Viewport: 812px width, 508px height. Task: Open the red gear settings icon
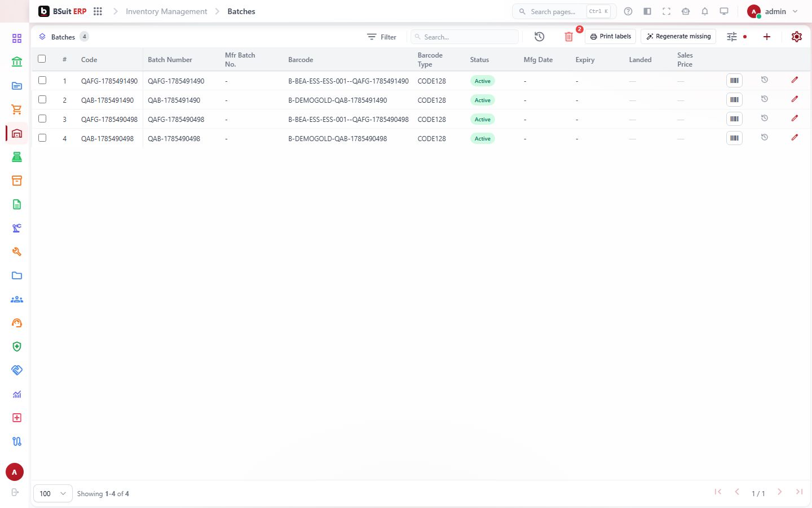tap(797, 37)
